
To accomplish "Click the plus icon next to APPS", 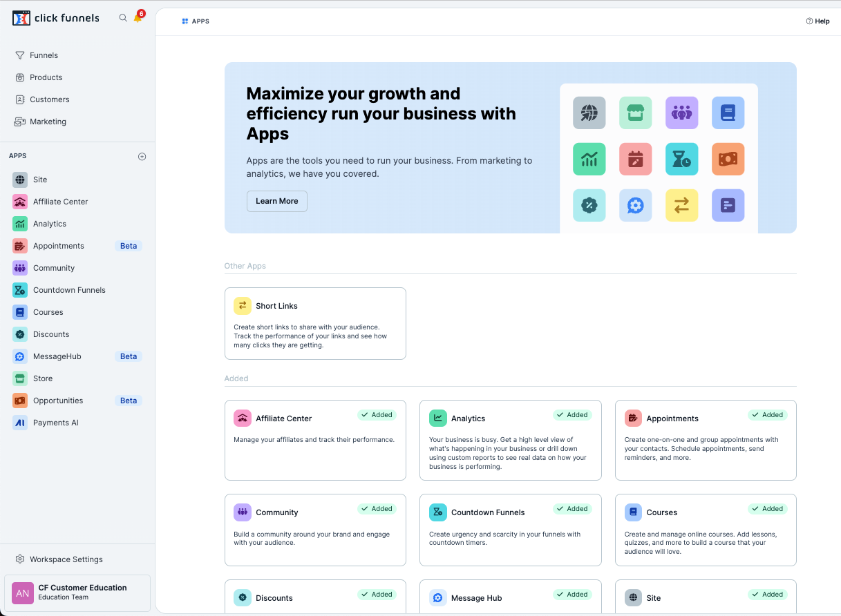I will click(142, 156).
